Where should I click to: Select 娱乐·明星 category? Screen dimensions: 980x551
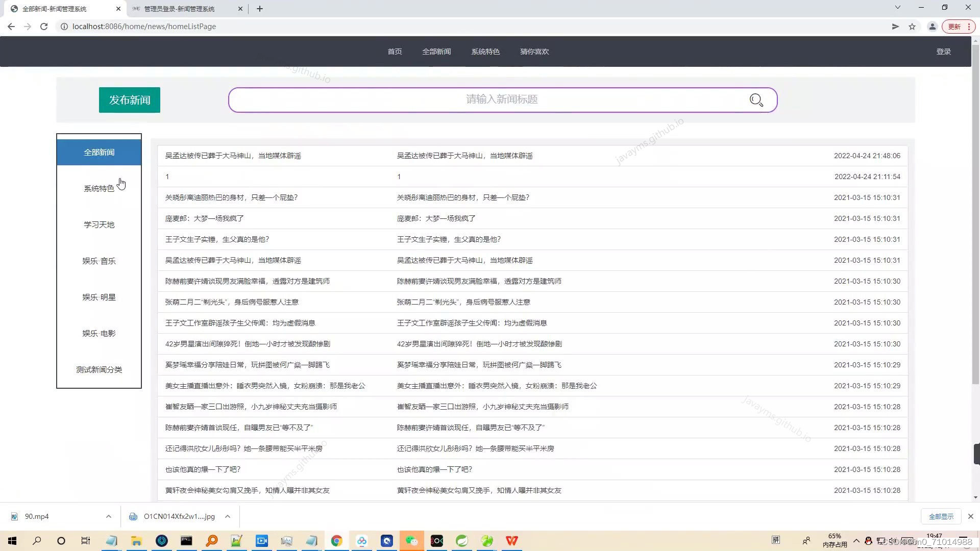click(99, 297)
